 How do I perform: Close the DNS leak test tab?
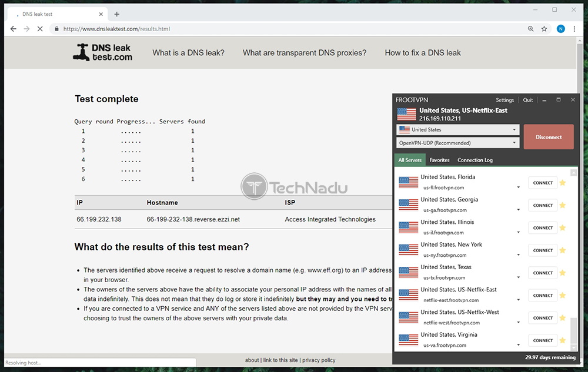(x=101, y=14)
